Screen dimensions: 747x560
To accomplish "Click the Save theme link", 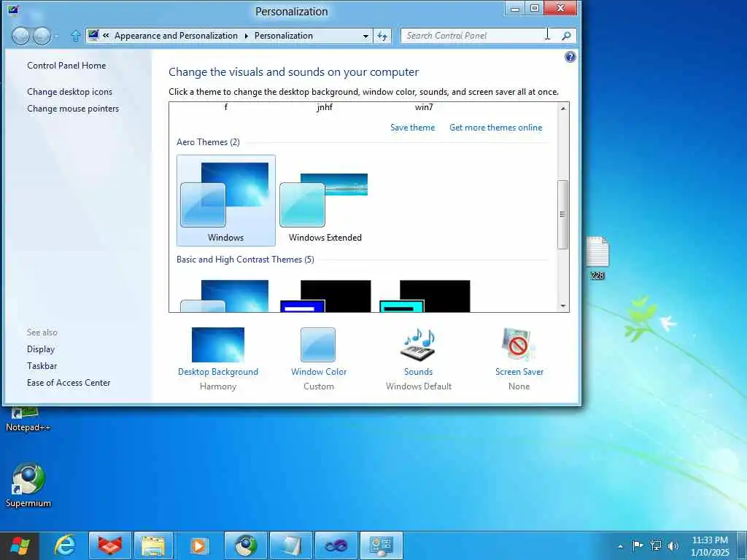I will [x=413, y=128].
